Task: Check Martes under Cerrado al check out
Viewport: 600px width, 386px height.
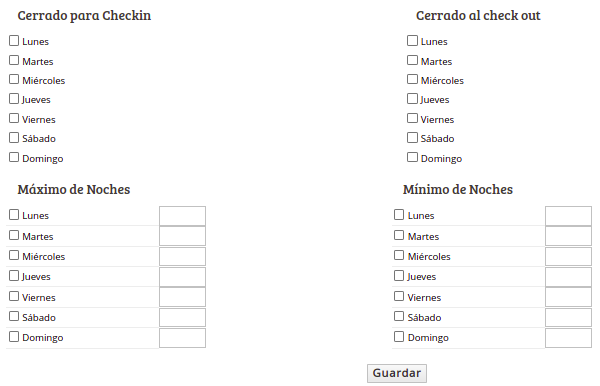Action: pyautogui.click(x=412, y=60)
